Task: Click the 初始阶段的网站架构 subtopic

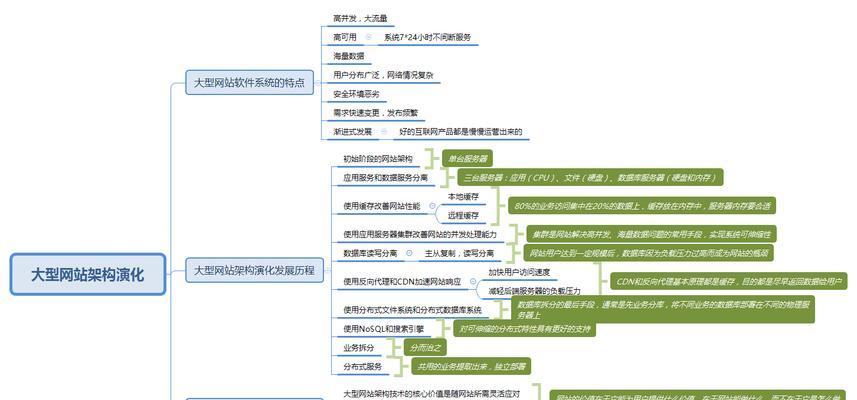Action: pos(378,159)
